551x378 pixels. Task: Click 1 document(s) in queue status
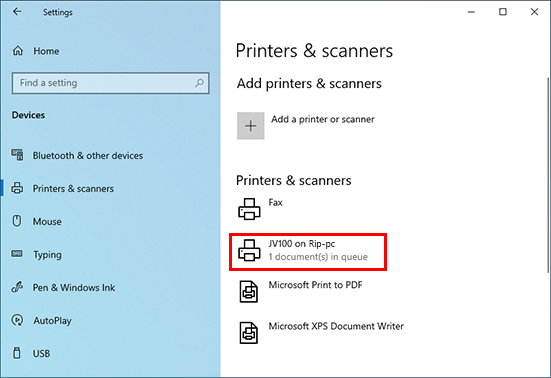click(318, 257)
